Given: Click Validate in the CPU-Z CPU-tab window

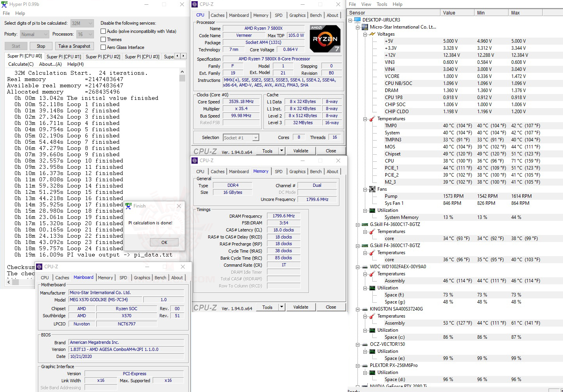Looking at the screenshot, I should coord(301,151).
